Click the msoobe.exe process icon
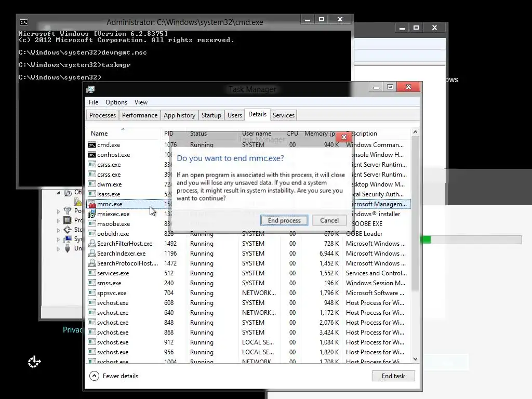Screen dimensions: 532x399 coord(91,224)
